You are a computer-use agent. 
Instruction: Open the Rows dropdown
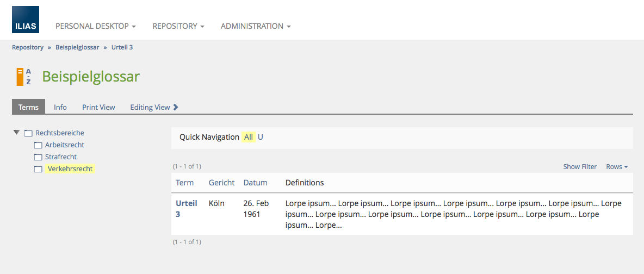pos(617,167)
